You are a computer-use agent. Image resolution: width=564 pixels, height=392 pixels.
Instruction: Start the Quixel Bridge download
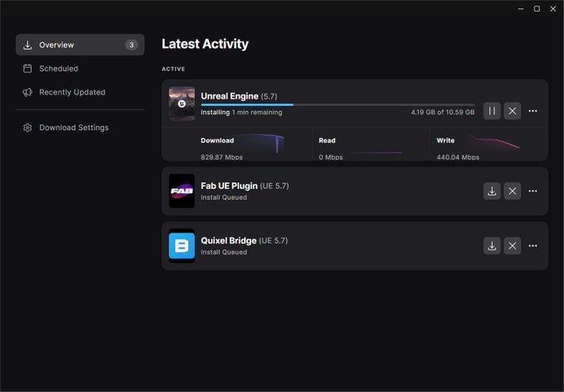click(492, 246)
